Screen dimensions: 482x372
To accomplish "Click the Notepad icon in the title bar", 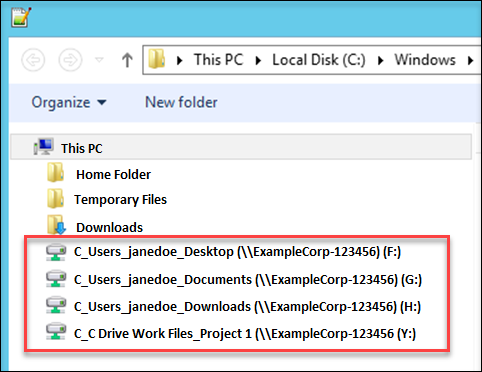I will click(x=21, y=17).
